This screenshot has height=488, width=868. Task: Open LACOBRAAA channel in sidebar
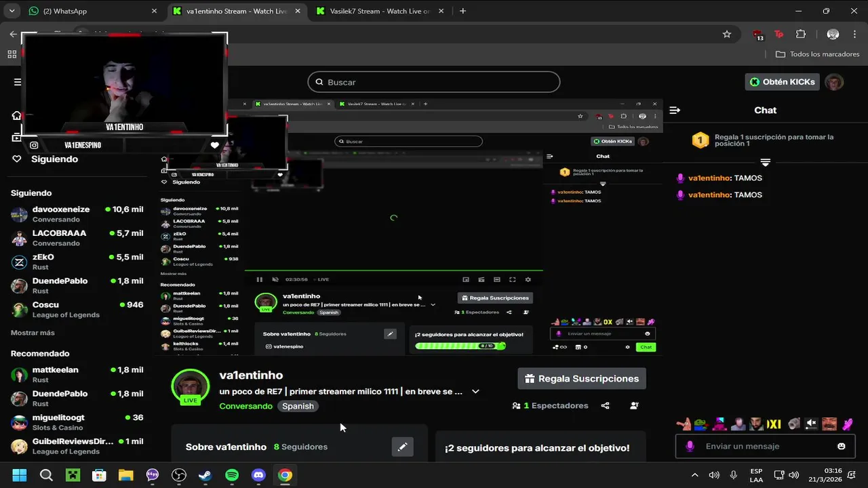coord(77,238)
